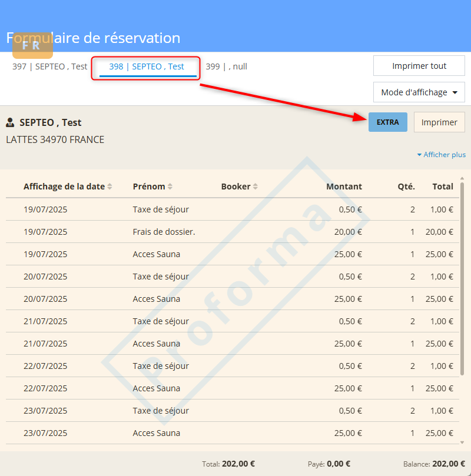
Task: Click the Imprimer button
Action: pos(439,122)
